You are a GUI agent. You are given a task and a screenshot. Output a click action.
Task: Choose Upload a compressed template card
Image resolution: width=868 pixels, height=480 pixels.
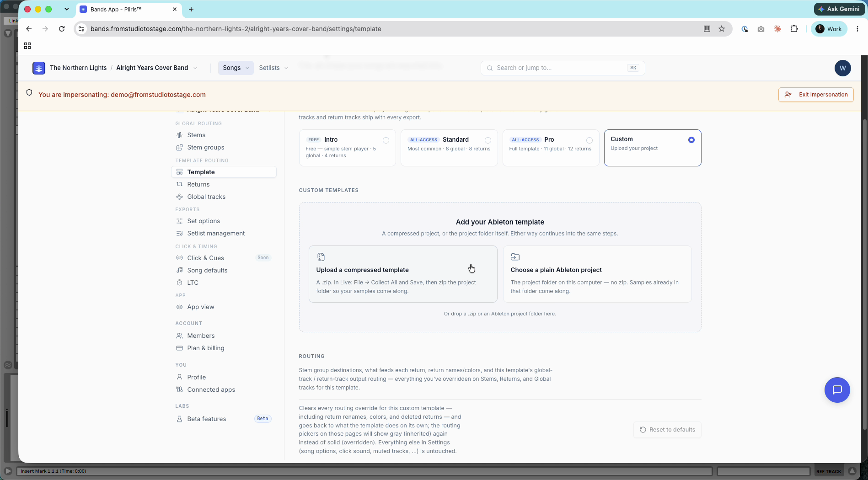coord(403,274)
